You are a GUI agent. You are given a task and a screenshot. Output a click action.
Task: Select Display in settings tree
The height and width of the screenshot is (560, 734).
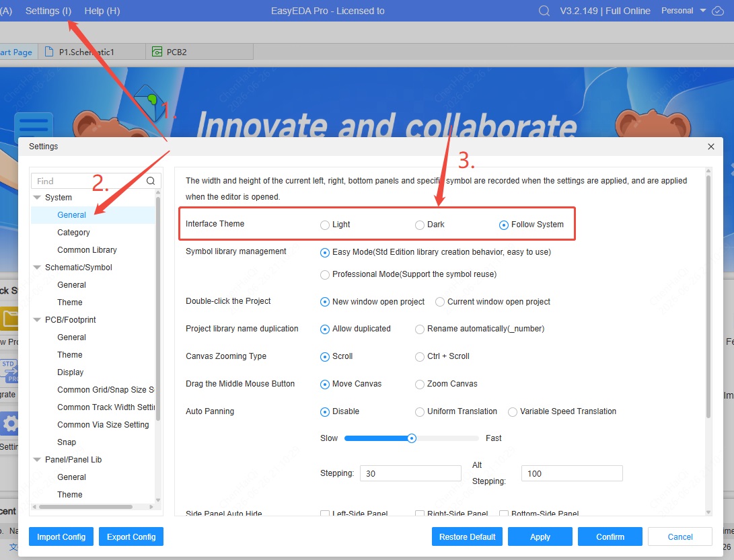point(70,372)
